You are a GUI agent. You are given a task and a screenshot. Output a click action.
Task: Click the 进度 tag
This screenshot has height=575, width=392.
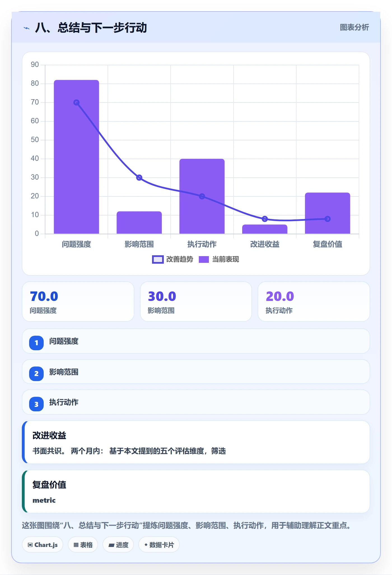point(118,545)
